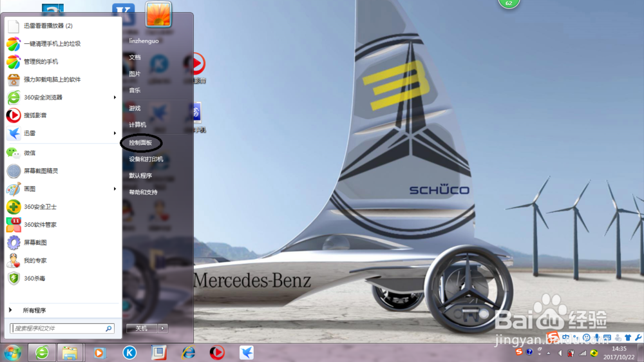Click the blue help question-mark tray icon
This screenshot has width=644, height=362.
529,352
